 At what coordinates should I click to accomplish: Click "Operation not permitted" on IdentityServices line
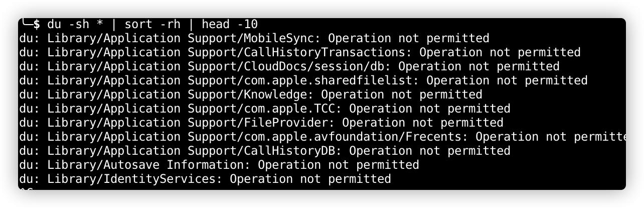310,179
